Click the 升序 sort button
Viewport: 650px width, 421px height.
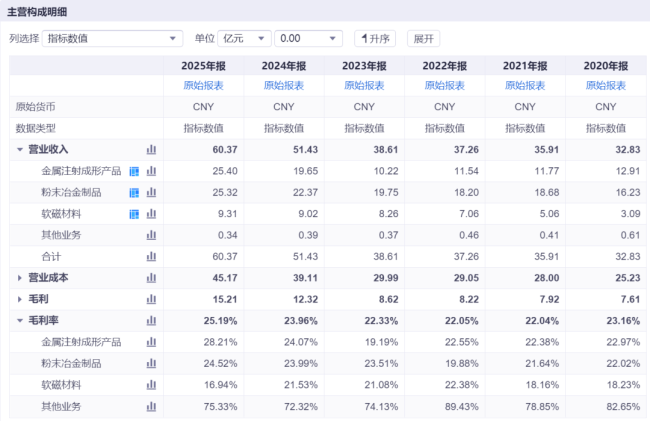(x=375, y=39)
